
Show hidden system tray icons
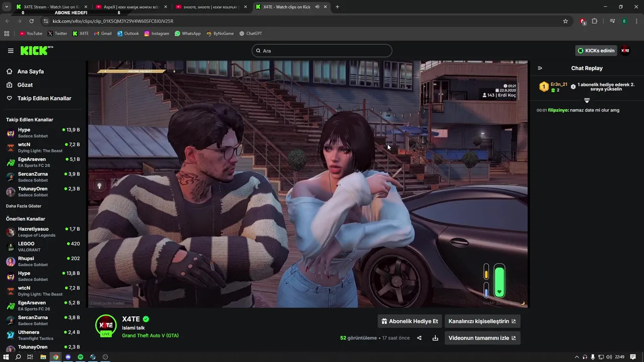577,357
